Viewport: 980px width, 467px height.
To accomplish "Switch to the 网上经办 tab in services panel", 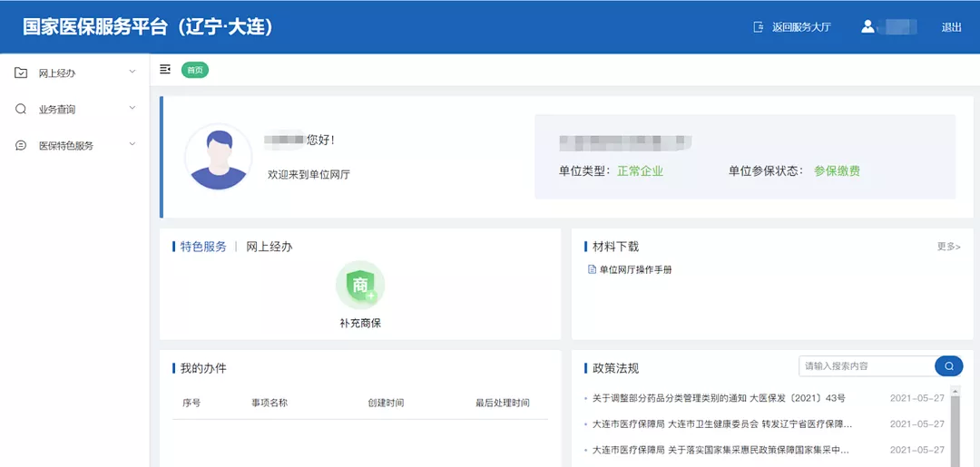I will click(269, 247).
